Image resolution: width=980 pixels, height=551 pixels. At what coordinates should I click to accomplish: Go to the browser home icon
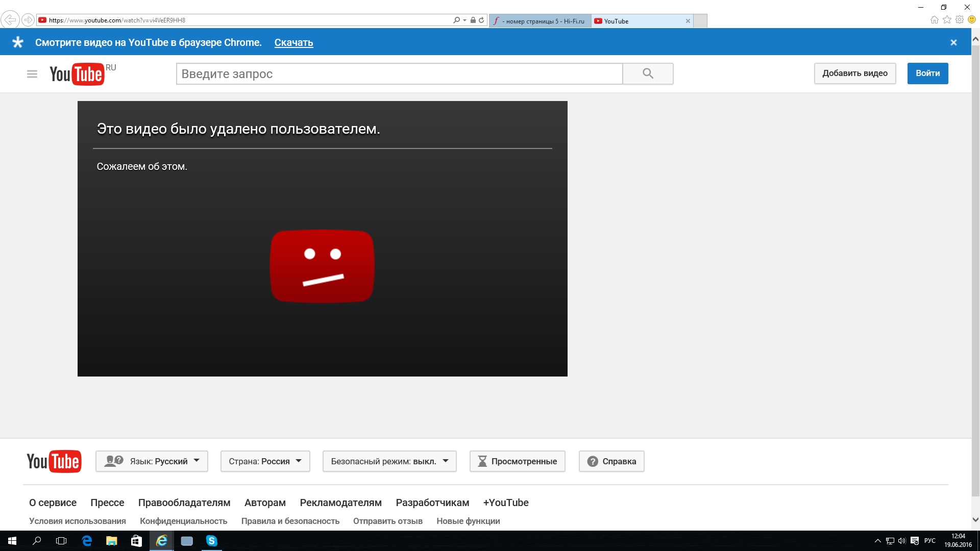point(934,20)
